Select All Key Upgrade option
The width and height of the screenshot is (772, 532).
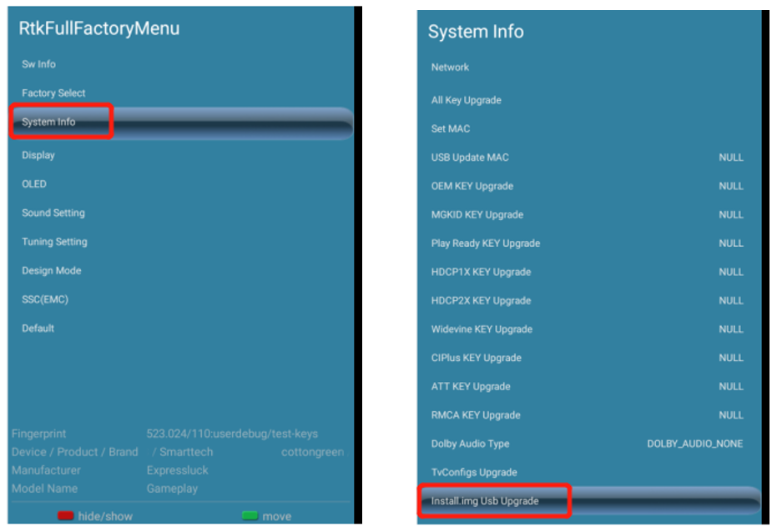[466, 100]
